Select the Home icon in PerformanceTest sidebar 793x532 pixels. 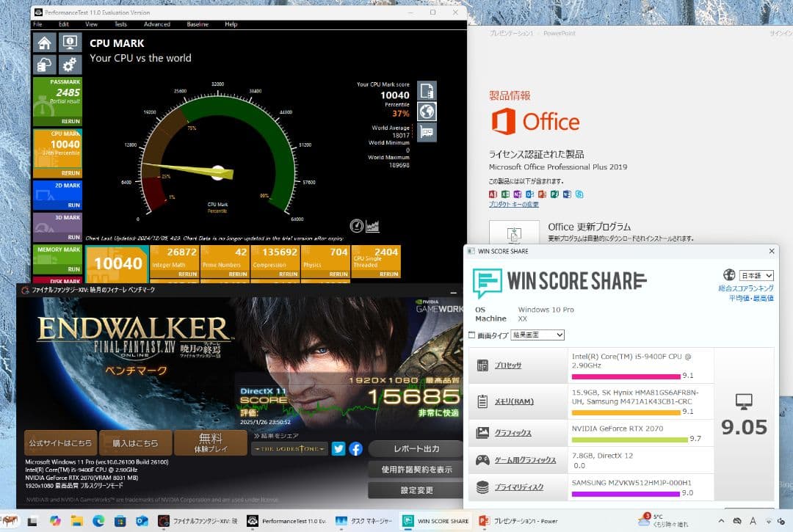pos(44,43)
